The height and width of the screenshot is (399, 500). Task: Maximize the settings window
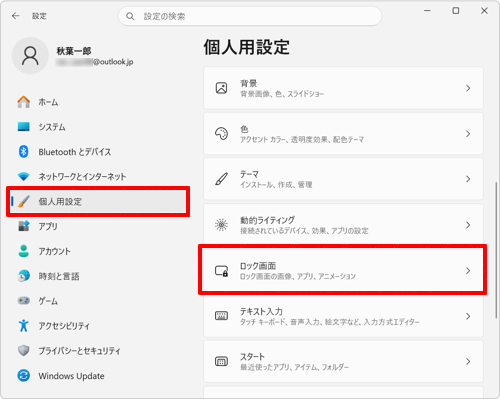tap(456, 11)
